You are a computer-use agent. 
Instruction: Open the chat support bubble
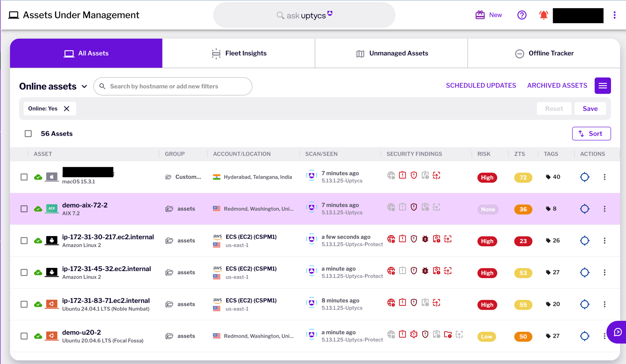pyautogui.click(x=618, y=332)
